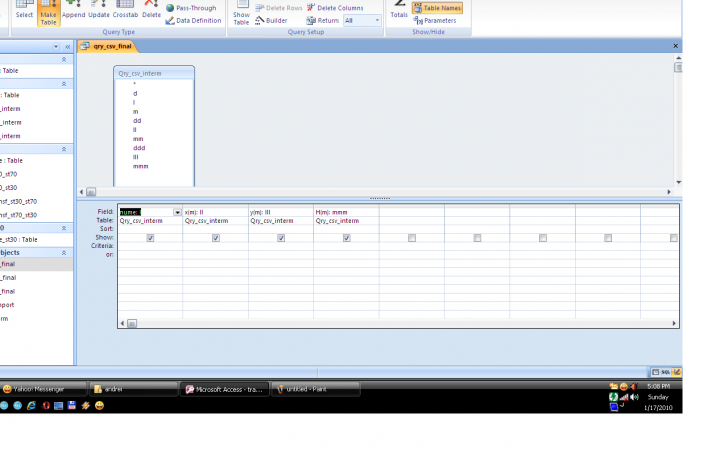The image size is (728, 455).
Task: Choose Delete query type
Action: tap(151, 11)
